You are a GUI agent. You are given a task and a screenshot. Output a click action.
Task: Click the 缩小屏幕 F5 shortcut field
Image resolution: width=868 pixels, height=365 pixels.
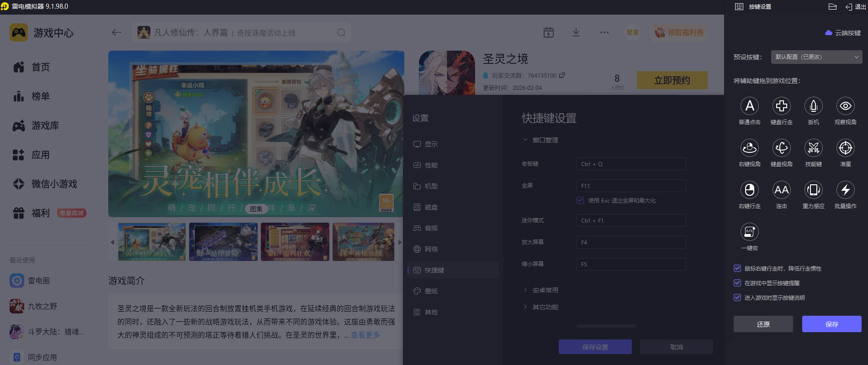[x=631, y=264]
